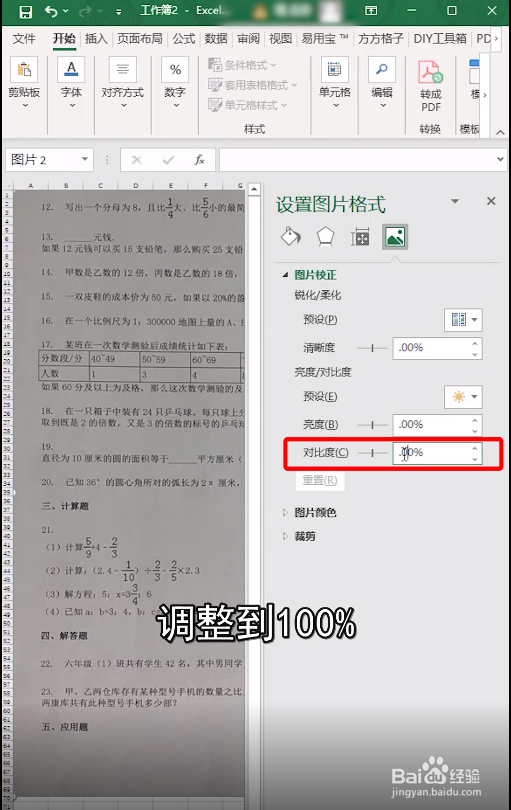Select the Picture tab icon
511x810 pixels.
(x=395, y=237)
